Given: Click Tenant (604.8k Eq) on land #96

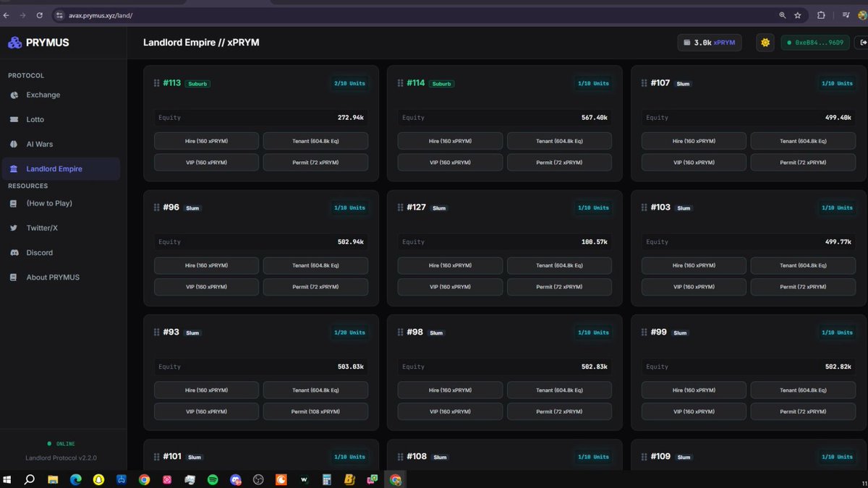Looking at the screenshot, I should tap(315, 265).
